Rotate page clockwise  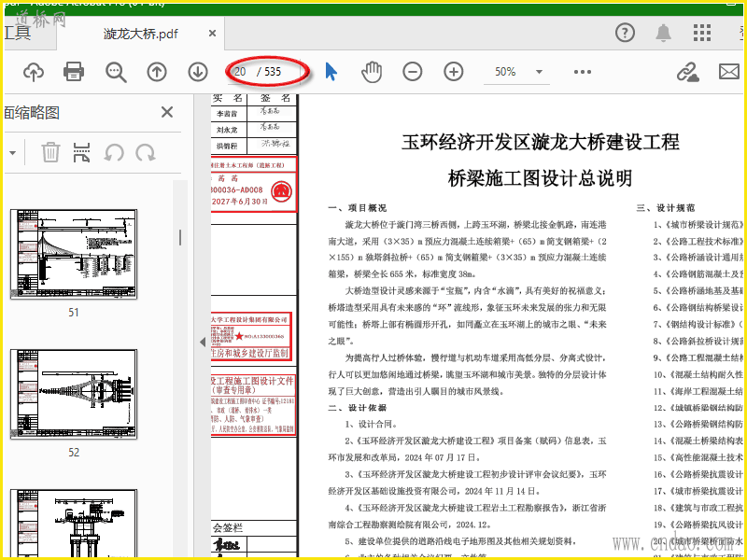146,153
